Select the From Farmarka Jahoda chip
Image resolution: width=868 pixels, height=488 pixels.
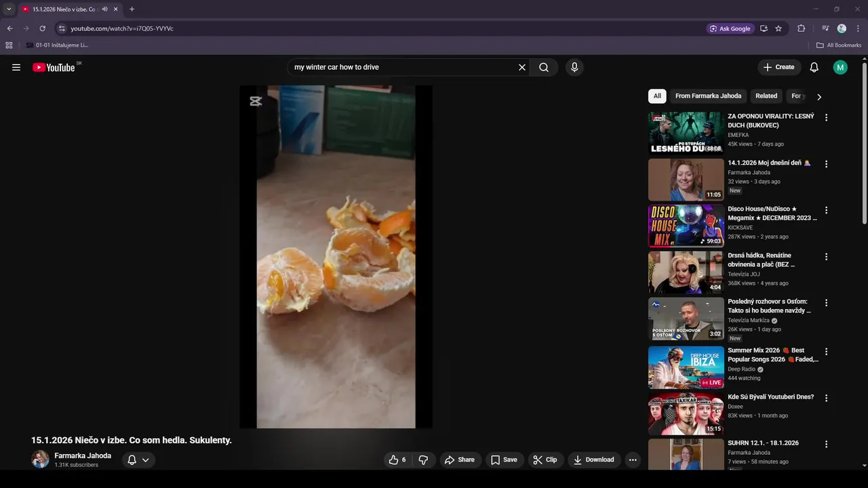point(708,96)
